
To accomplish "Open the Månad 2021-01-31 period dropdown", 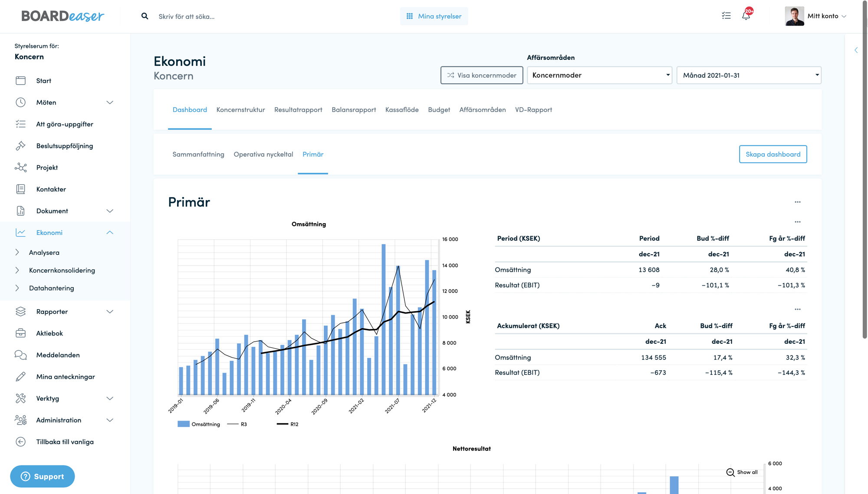I will coord(749,75).
